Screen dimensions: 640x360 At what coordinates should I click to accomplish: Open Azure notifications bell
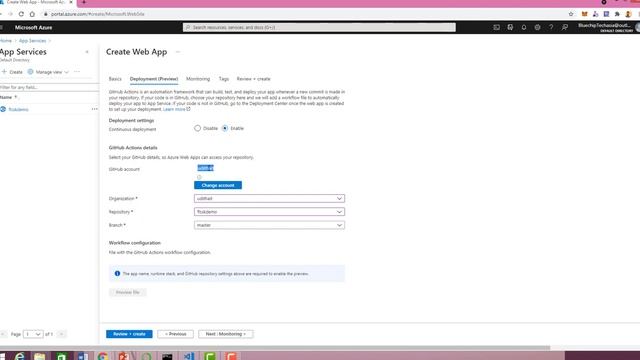point(524,27)
